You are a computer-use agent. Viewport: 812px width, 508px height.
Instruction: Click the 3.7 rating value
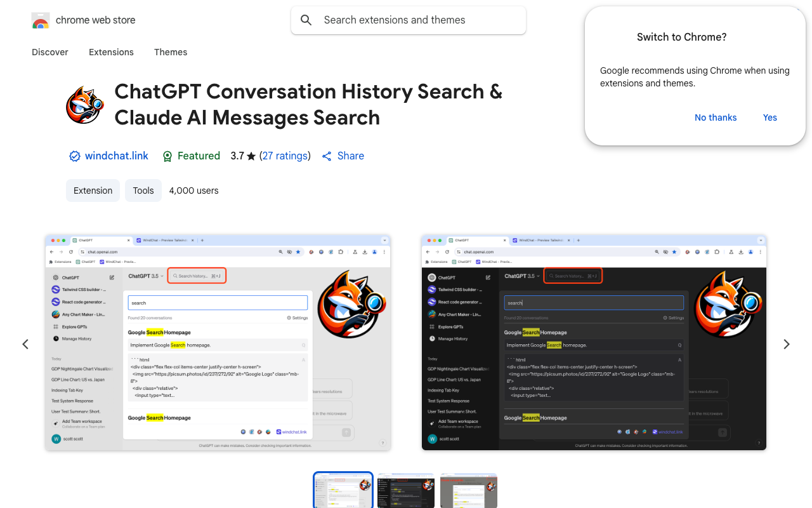pyautogui.click(x=237, y=156)
